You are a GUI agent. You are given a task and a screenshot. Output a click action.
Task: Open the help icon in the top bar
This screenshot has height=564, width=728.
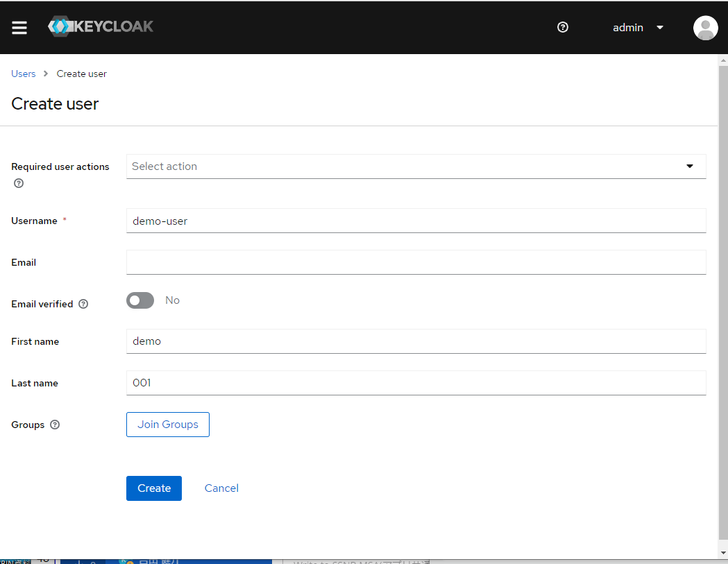562,27
